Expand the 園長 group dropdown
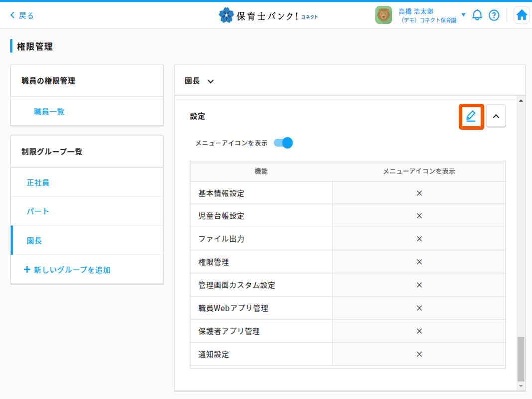Screen dimensions: 532x399 click(x=210, y=81)
